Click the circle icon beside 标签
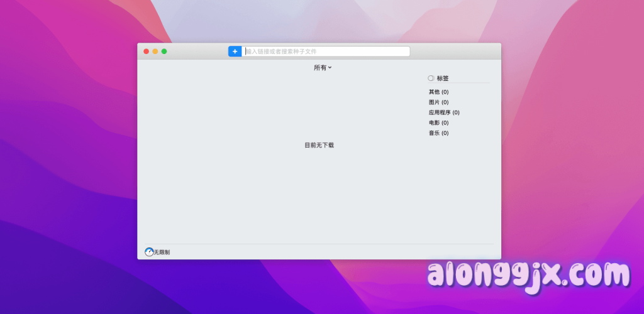The height and width of the screenshot is (314, 644). [x=431, y=78]
